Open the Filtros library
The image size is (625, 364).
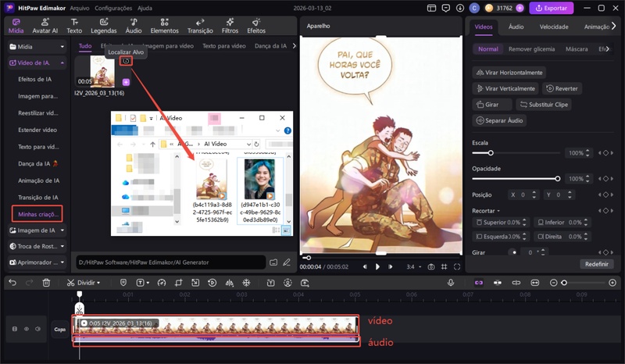tap(230, 26)
